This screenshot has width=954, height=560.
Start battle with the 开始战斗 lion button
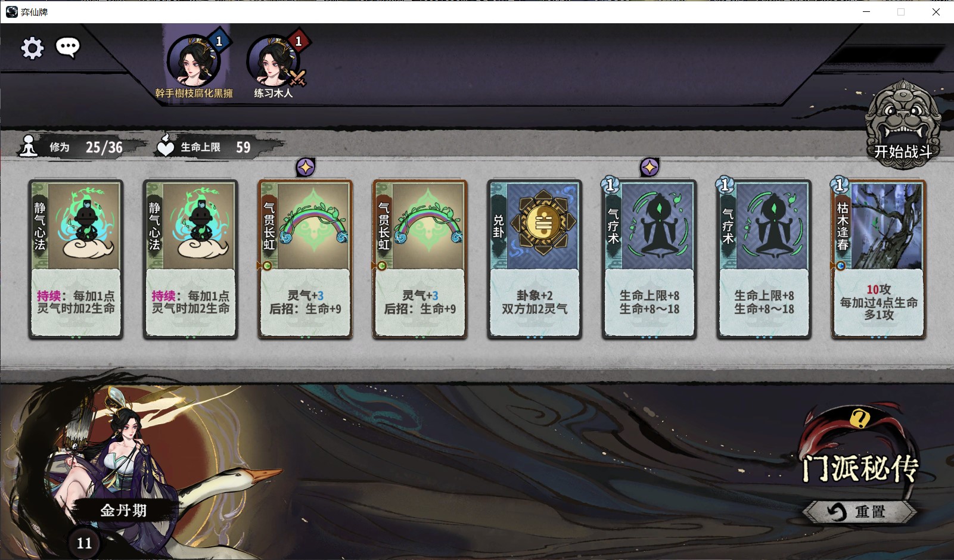coord(903,125)
